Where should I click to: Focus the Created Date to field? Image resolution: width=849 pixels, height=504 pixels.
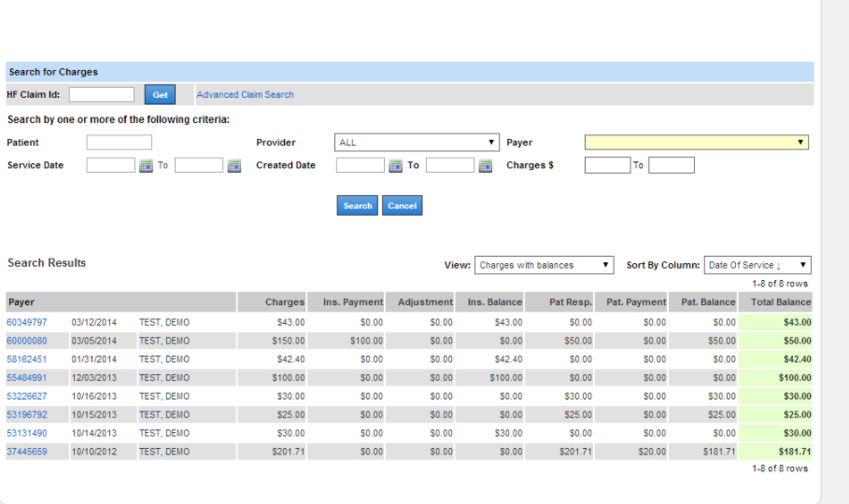coord(450,165)
